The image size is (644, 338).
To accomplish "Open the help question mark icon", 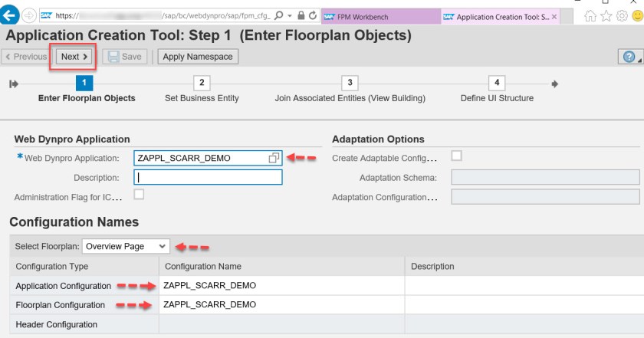I will [629, 57].
